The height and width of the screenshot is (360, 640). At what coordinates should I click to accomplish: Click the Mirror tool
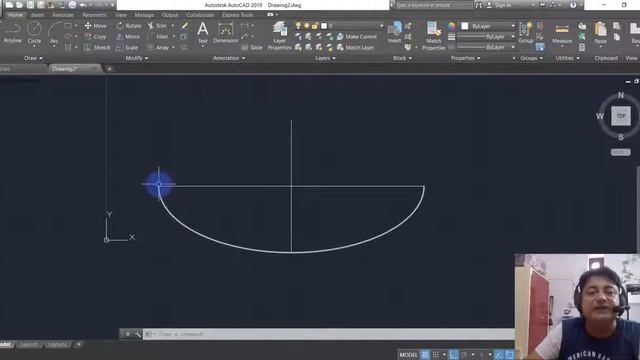(128, 37)
